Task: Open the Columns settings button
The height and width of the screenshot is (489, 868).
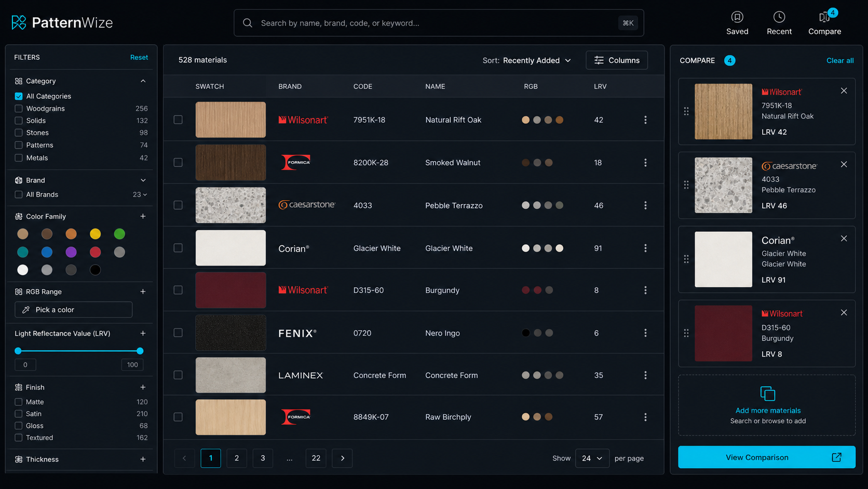Action: 617,60
